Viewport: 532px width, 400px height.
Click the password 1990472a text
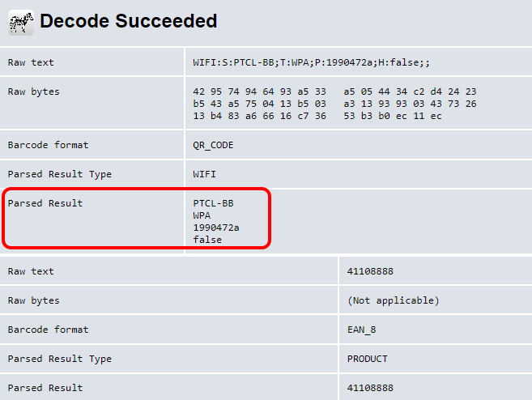click(216, 228)
